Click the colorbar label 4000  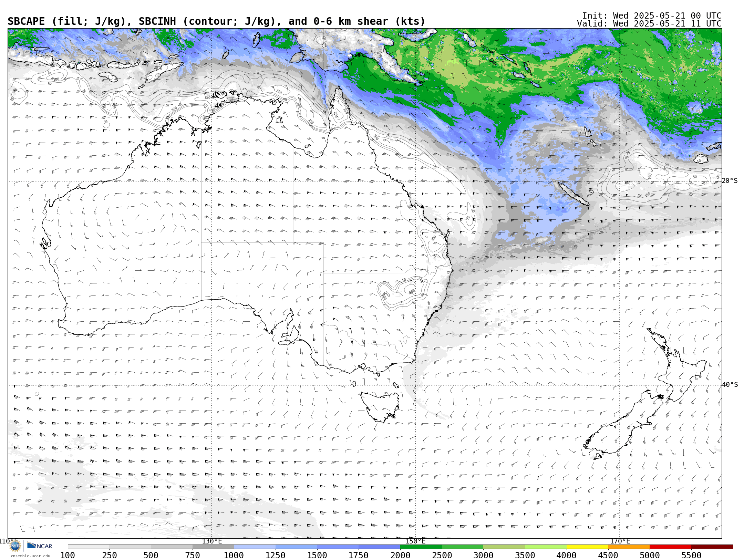click(x=567, y=556)
